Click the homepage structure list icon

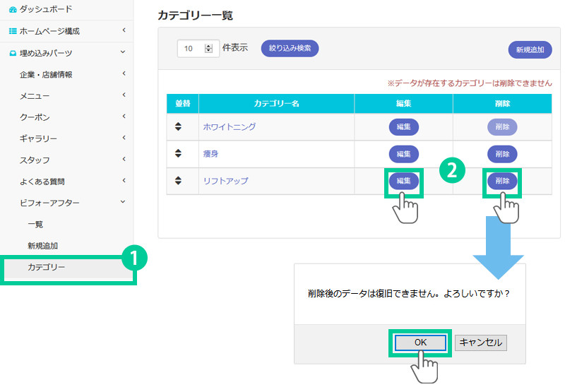click(x=13, y=31)
